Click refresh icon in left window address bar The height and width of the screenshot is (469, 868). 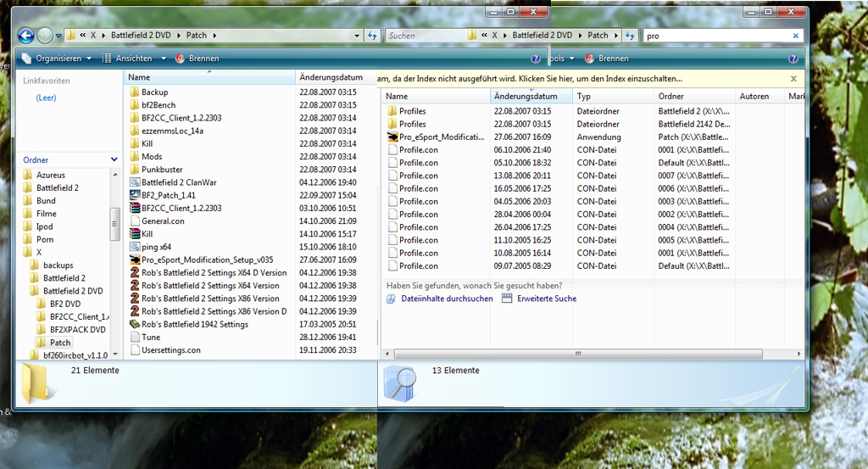(x=372, y=36)
